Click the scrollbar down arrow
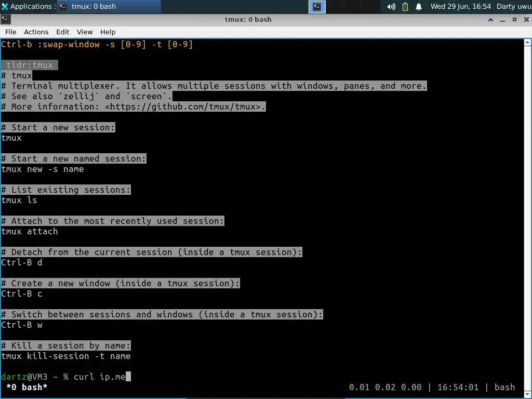This screenshot has height=399, width=532. coord(528,394)
